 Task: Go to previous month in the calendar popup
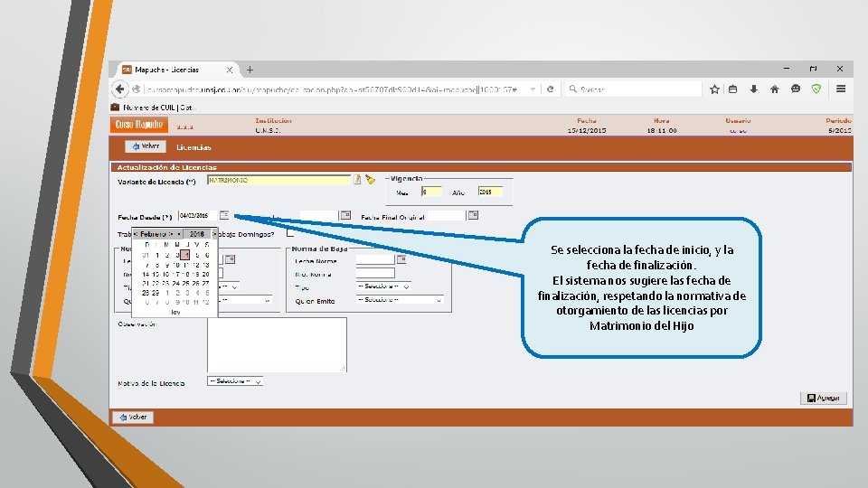136,234
